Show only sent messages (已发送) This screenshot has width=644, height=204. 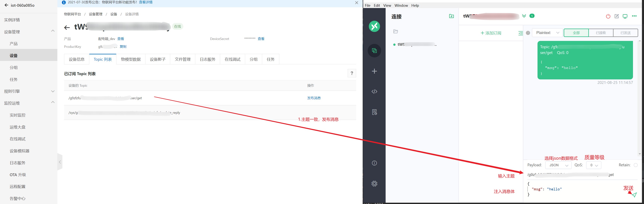pyautogui.click(x=625, y=33)
